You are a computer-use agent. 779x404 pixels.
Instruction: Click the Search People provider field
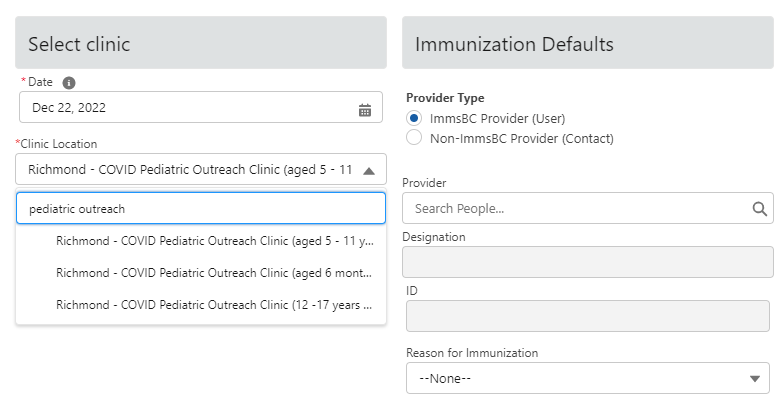(x=588, y=208)
